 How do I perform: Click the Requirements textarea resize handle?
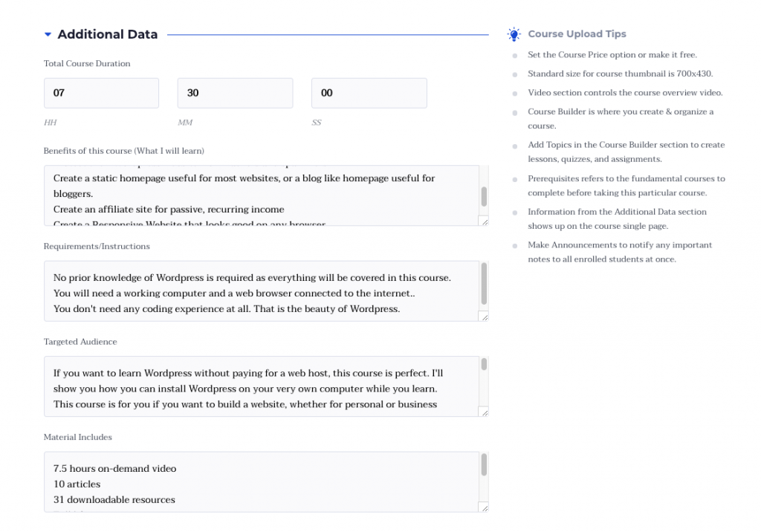coord(485,317)
